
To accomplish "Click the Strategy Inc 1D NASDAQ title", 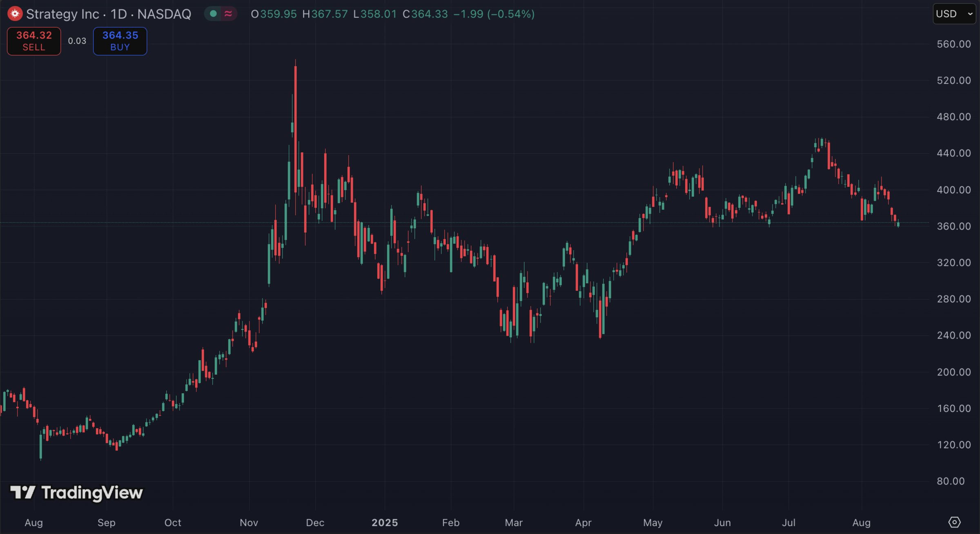I will tap(109, 14).
